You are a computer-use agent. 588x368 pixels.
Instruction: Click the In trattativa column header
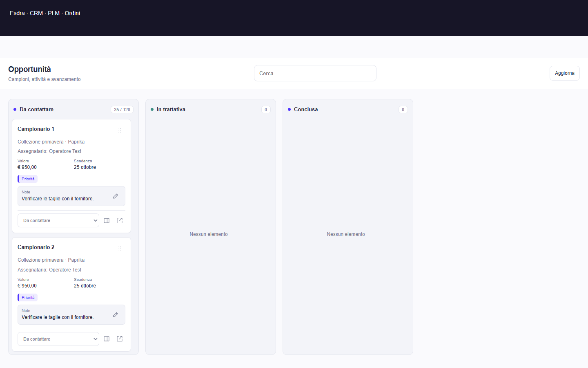coord(171,109)
